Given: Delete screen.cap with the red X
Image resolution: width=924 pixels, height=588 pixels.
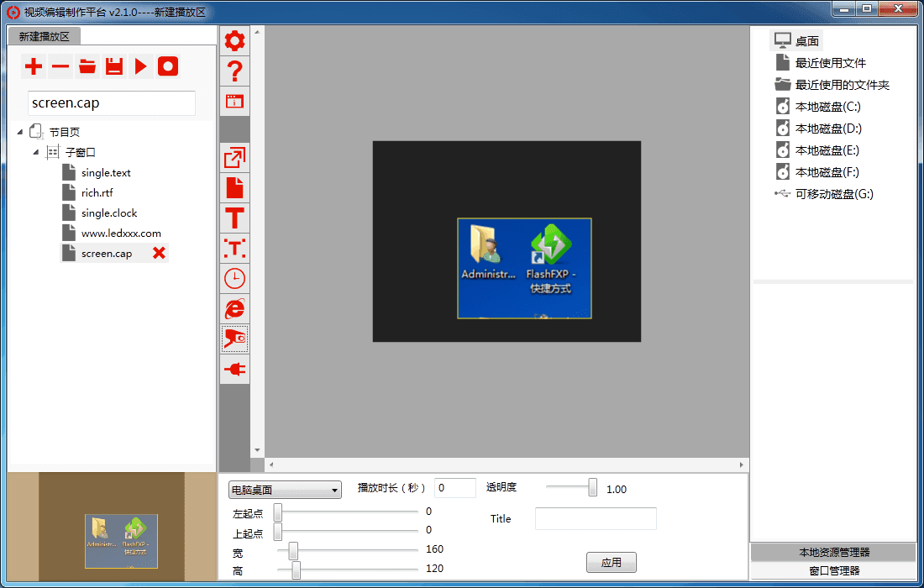Looking at the screenshot, I should click(x=159, y=254).
